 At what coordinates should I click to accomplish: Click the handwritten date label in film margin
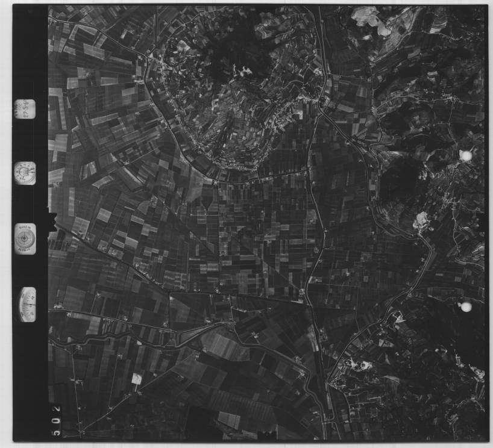[x=25, y=109]
